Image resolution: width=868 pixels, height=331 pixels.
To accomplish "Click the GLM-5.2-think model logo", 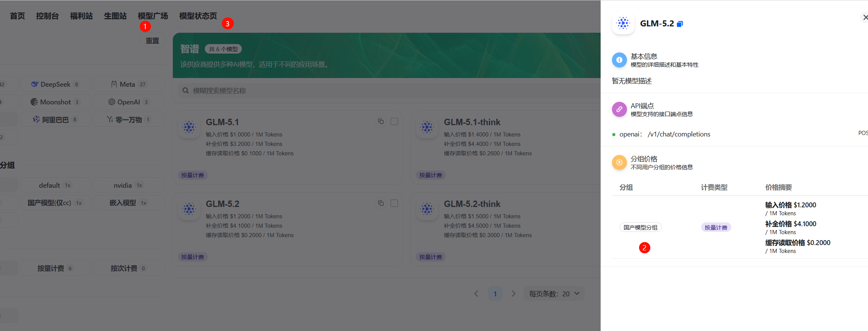I will [427, 209].
